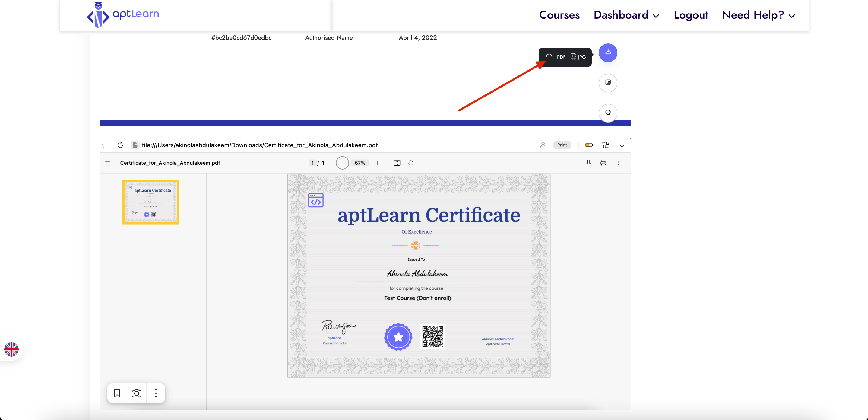Viewport: 868px width, 420px height.
Task: Click the aptLearn Certificate heading
Action: (x=429, y=215)
